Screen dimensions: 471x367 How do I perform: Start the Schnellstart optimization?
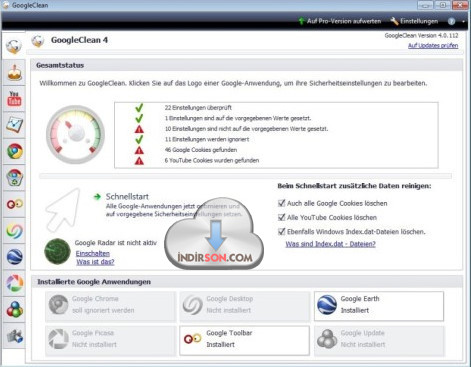127,197
